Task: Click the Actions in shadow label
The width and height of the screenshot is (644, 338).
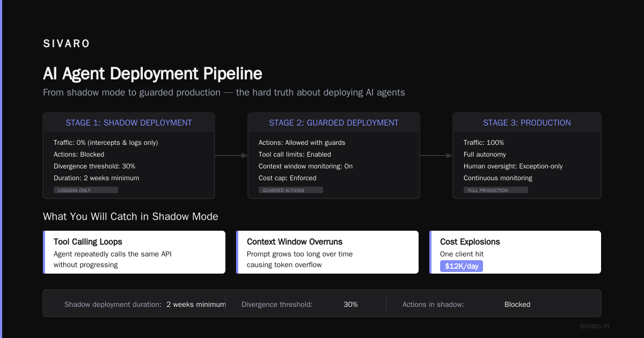Action: (433, 304)
